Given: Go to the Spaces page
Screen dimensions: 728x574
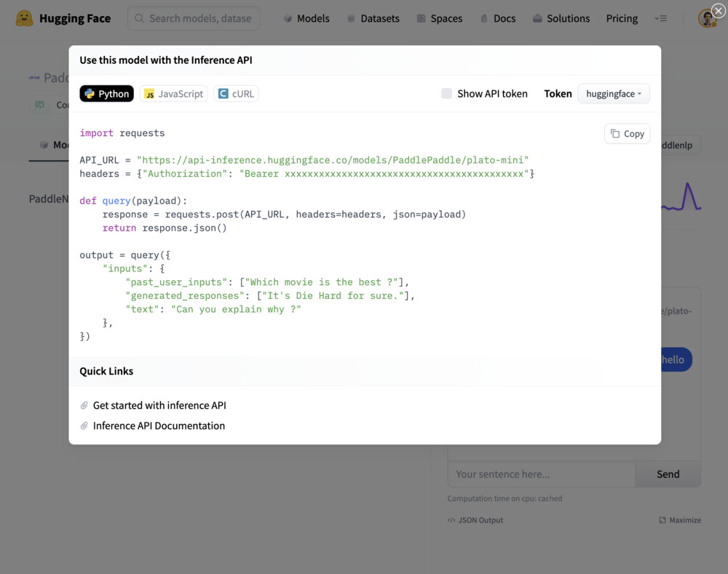Looking at the screenshot, I should click(x=439, y=18).
